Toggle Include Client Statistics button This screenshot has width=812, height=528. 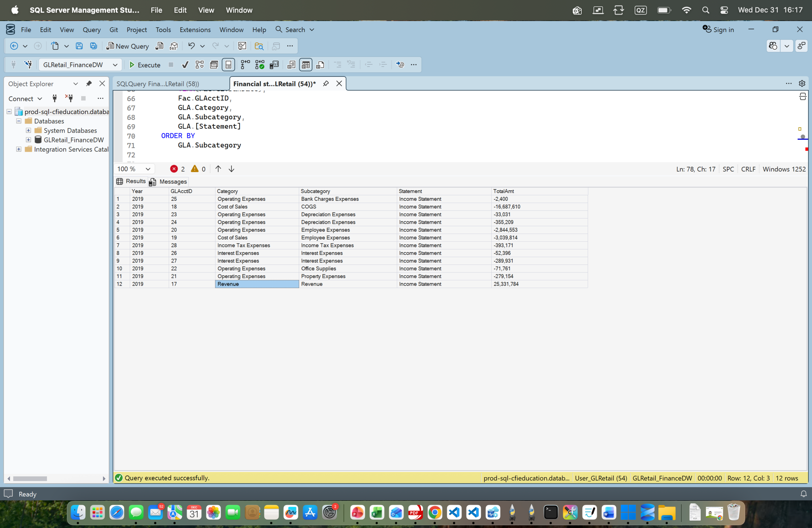(x=274, y=65)
